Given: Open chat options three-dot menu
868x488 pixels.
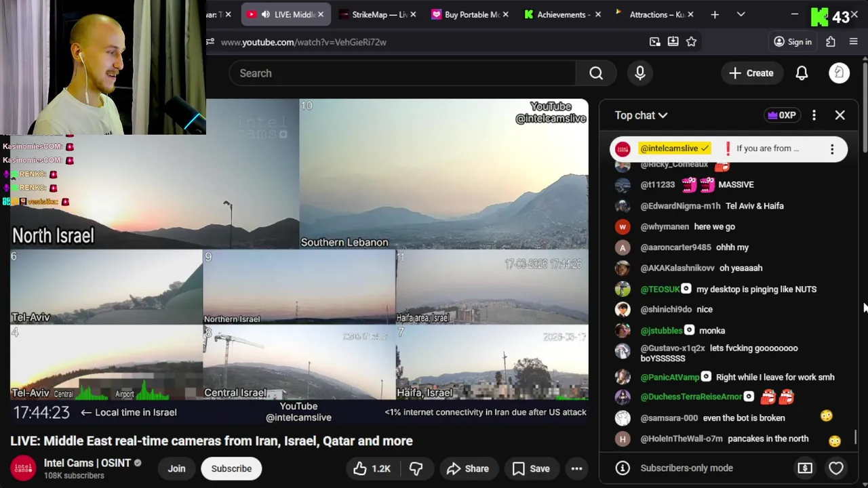Looking at the screenshot, I should 814,115.
